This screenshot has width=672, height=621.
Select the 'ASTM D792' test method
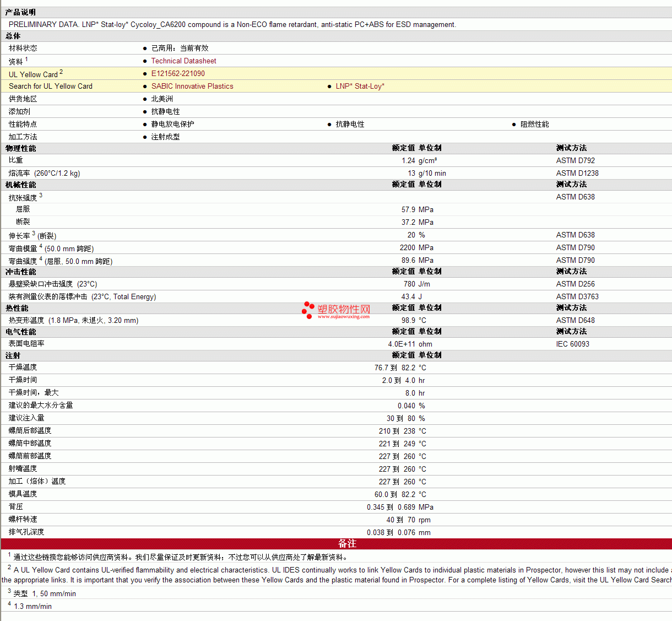(x=576, y=160)
